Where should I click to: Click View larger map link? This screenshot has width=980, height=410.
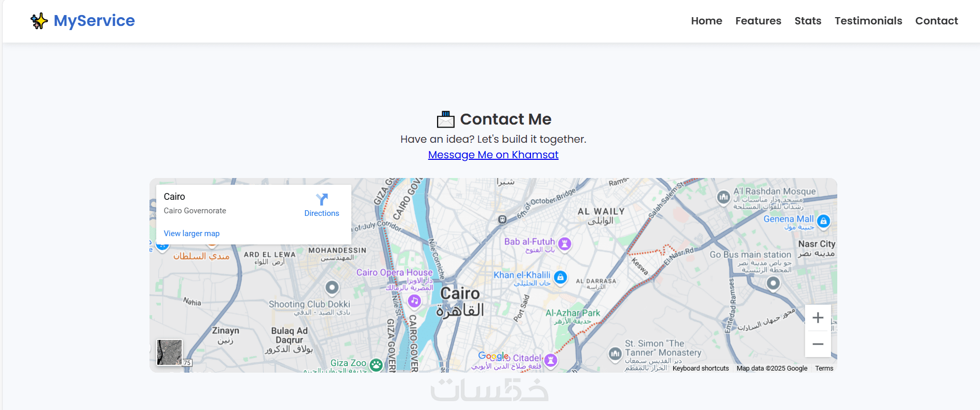[192, 234]
